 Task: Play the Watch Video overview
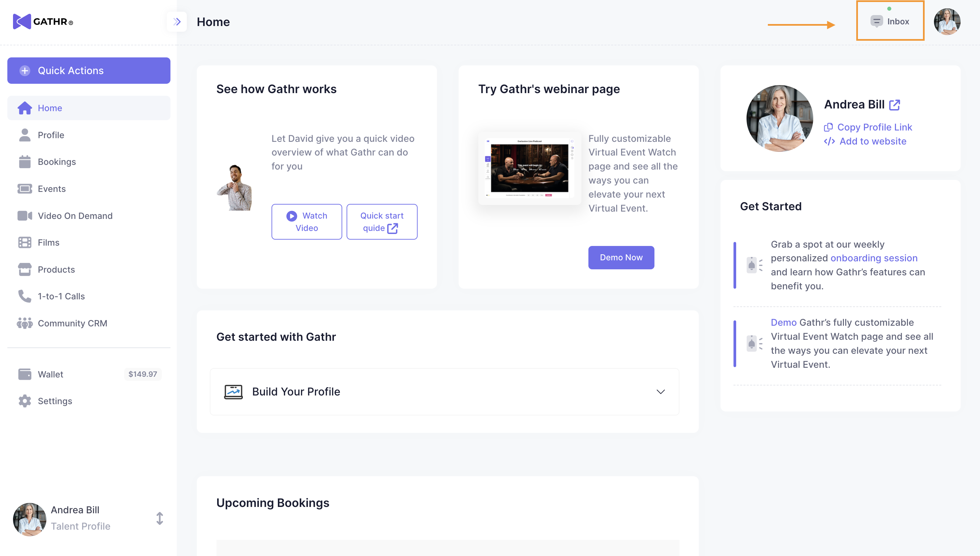click(x=307, y=222)
